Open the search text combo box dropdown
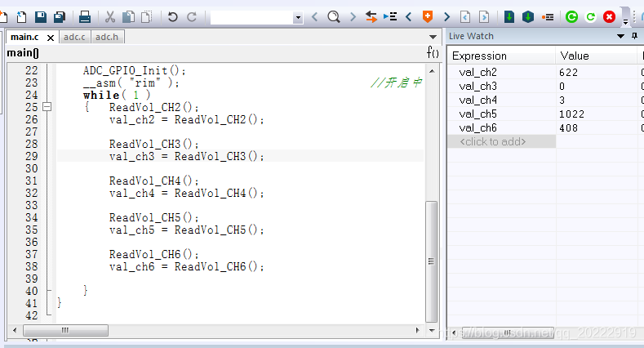 point(298,17)
